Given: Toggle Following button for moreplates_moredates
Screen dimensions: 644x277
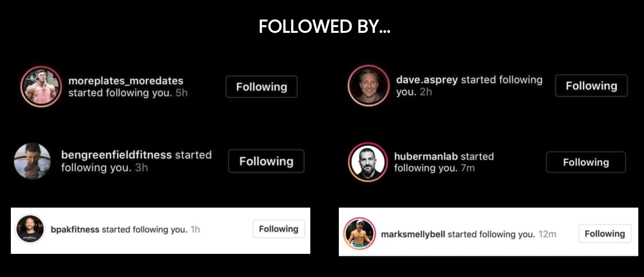Looking at the screenshot, I should coord(262,87).
